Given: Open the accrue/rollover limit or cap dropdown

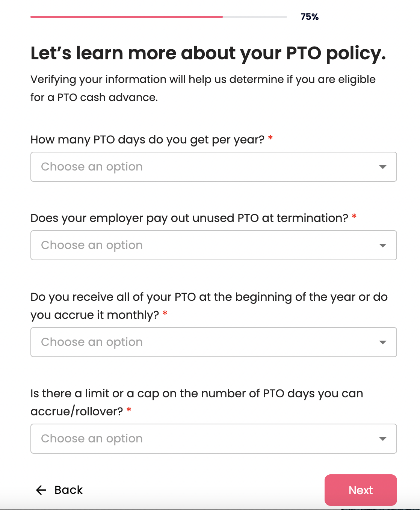Looking at the screenshot, I should coord(213,439).
